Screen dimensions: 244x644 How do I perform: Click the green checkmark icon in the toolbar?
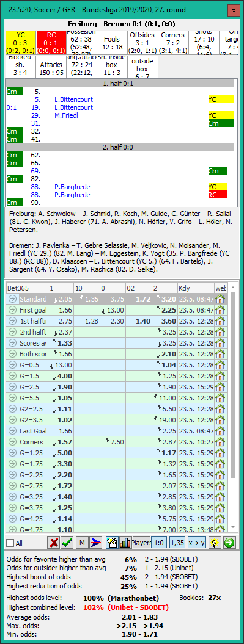67,543
